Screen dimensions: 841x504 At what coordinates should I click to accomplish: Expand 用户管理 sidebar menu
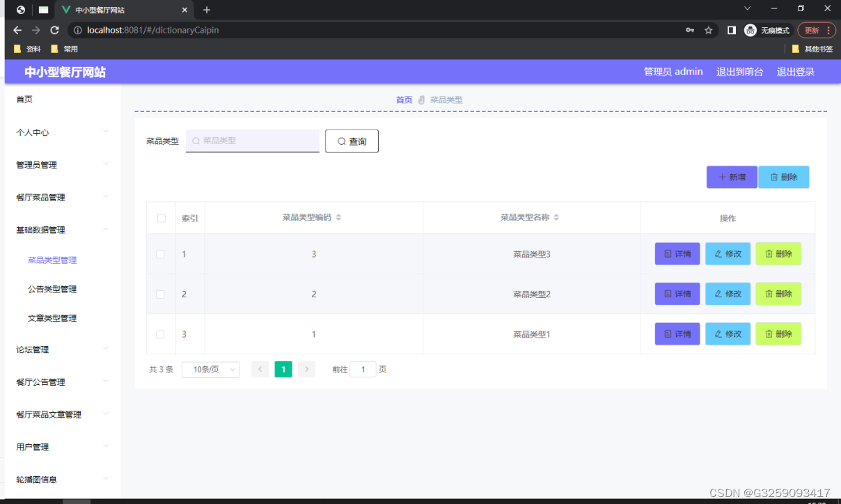(x=63, y=447)
